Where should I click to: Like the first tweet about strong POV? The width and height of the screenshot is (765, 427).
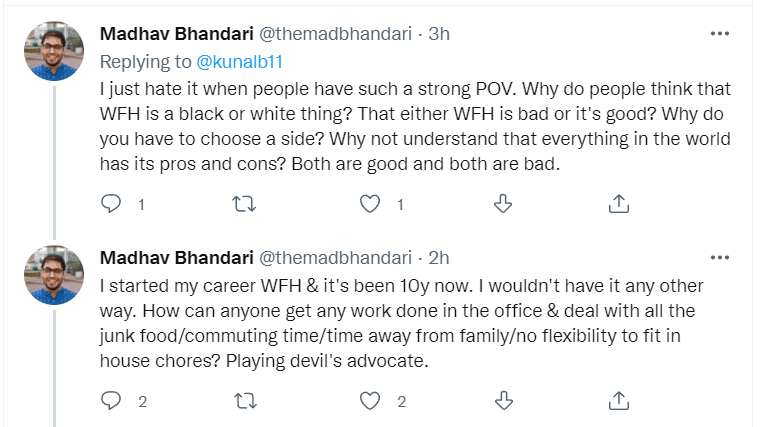point(371,204)
